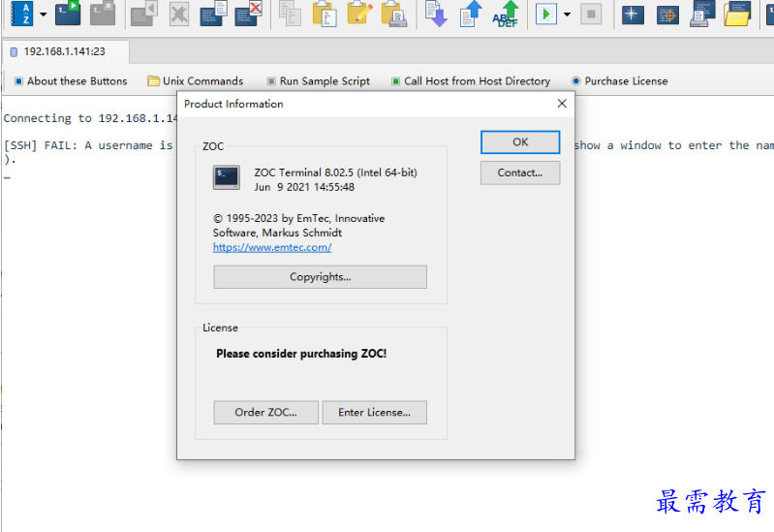
Task: Open the A-Z host directory icon
Action: tap(21, 14)
